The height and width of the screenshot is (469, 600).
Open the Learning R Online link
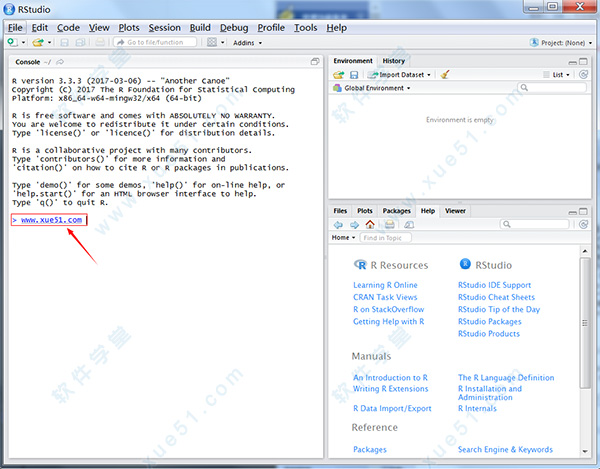point(385,285)
